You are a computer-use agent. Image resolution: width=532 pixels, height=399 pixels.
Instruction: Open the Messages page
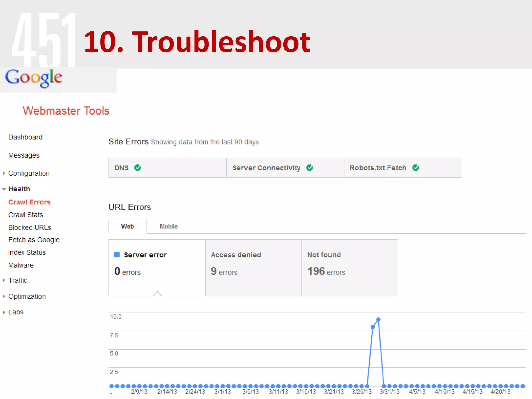(x=24, y=155)
